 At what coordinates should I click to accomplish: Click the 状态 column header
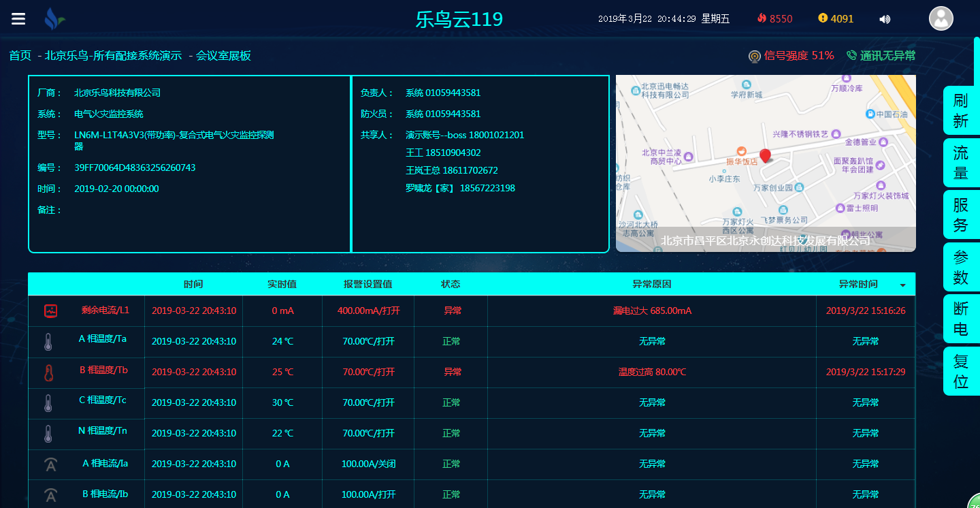click(451, 284)
